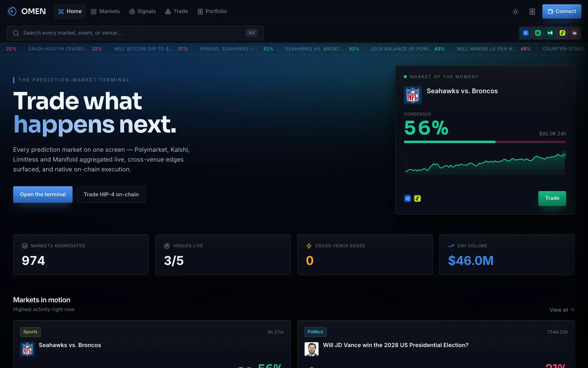Click the Connect wallet button
588x368 pixels.
coord(562,11)
